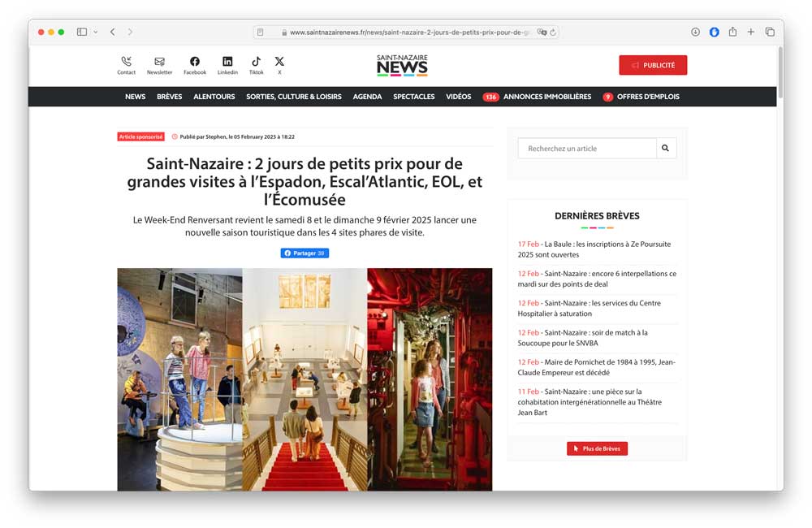Open the Tiktok icon link

256,63
